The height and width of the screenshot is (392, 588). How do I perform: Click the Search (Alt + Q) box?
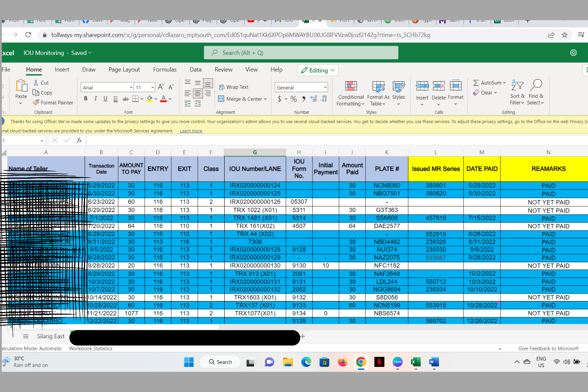click(x=301, y=53)
